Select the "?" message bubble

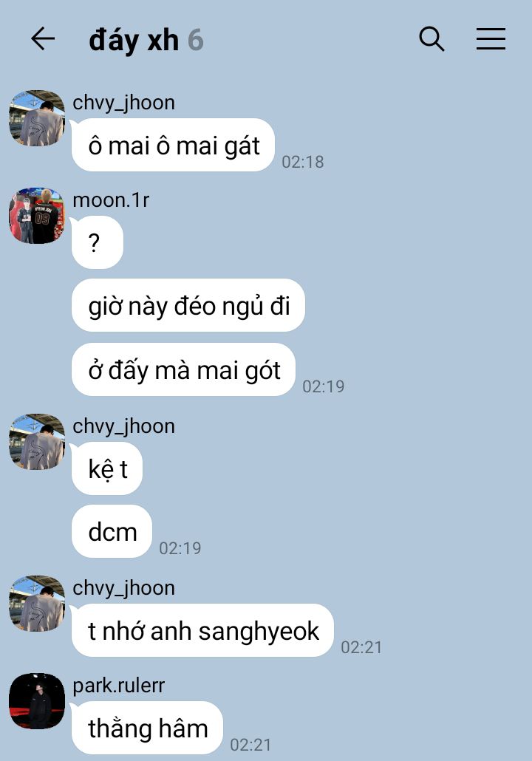pos(98,242)
